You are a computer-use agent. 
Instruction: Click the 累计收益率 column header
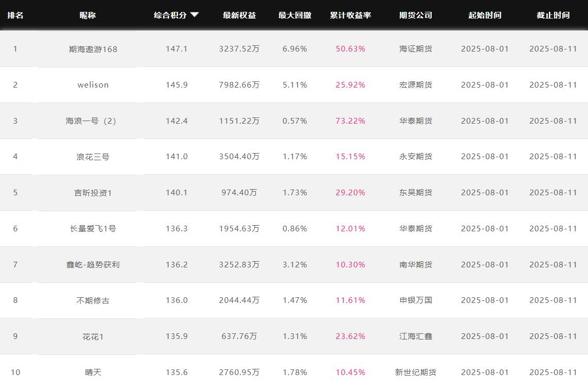tap(350, 15)
